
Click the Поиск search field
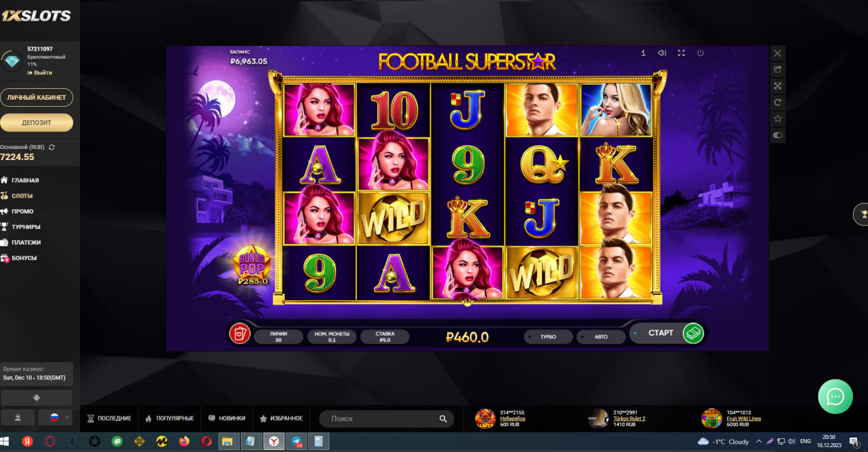[387, 418]
